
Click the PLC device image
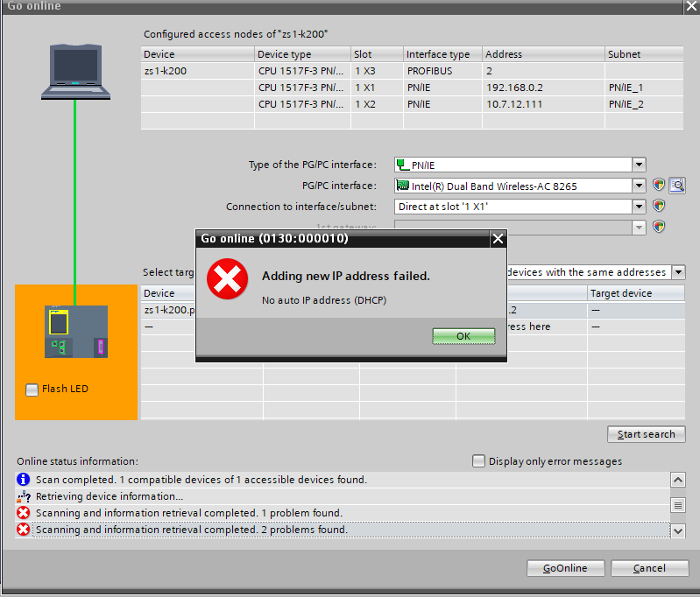click(76, 332)
